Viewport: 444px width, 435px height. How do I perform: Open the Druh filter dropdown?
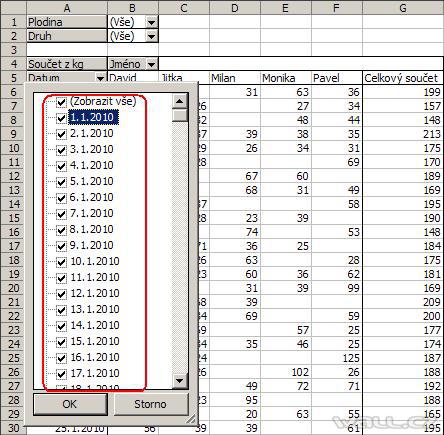[x=151, y=36]
